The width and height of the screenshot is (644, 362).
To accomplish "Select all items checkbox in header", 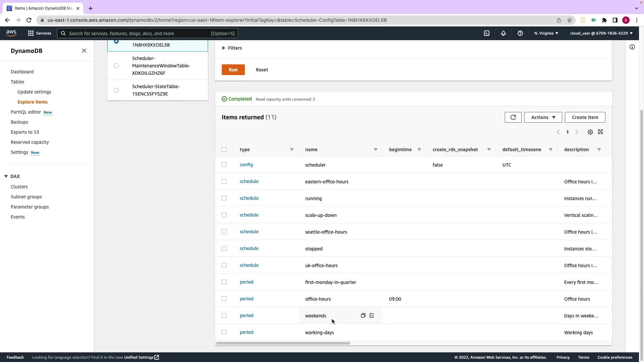I will 224,149.
